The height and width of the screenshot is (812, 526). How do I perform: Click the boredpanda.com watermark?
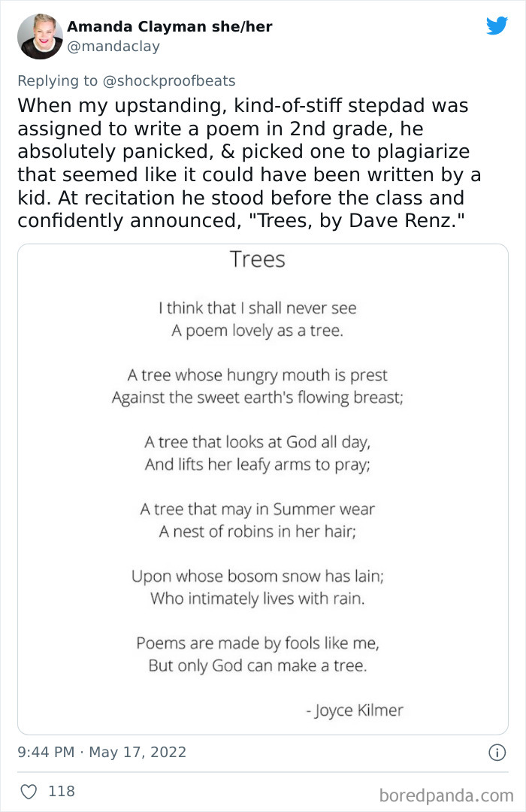(x=446, y=795)
